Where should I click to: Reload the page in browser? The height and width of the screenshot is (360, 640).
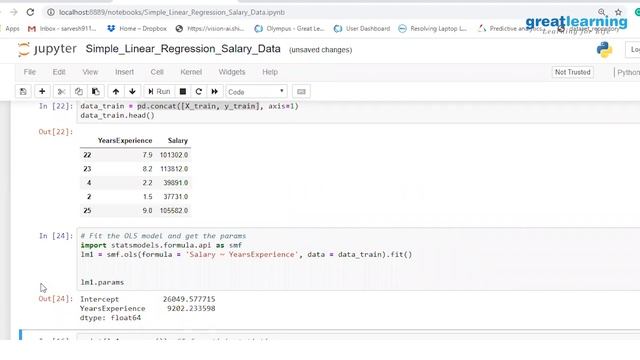30,12
